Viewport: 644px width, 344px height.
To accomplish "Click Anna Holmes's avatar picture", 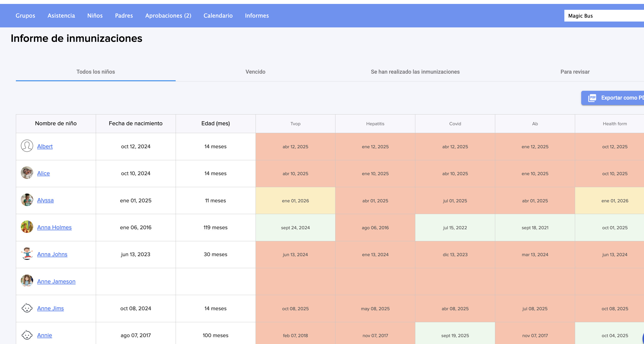I will [27, 227].
